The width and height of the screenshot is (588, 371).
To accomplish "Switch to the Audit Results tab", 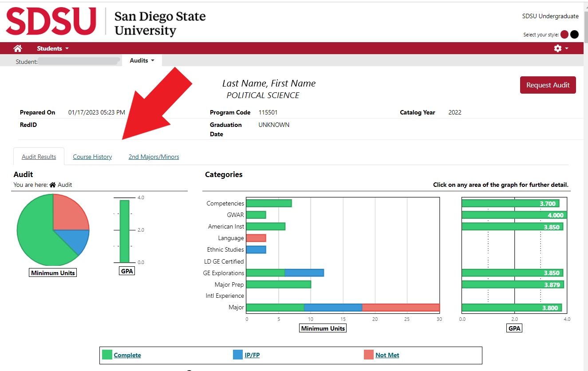I will pos(39,157).
